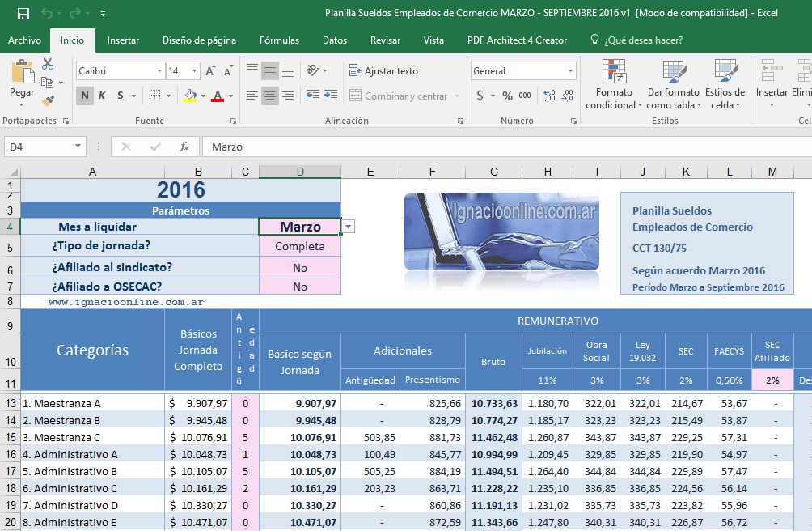Screen dimensions: 812x531
Task: Click the Pegar paste button
Action: pyautogui.click(x=22, y=83)
